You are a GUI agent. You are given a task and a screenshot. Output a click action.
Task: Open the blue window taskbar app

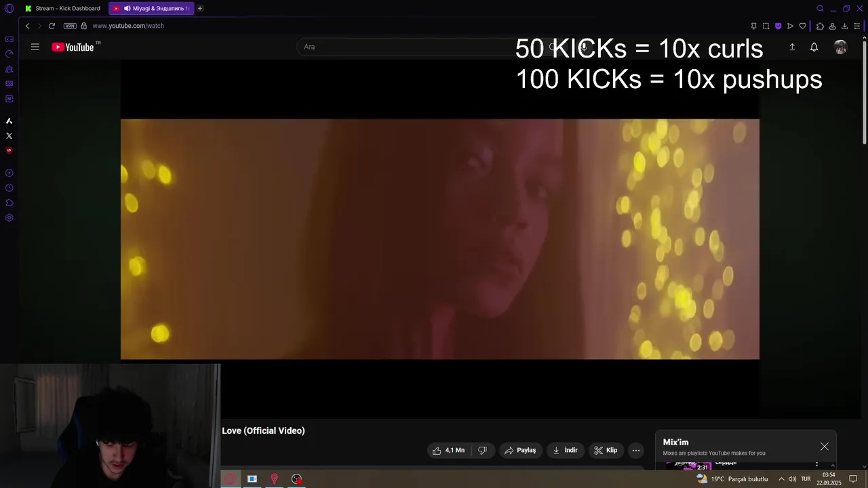tap(252, 479)
